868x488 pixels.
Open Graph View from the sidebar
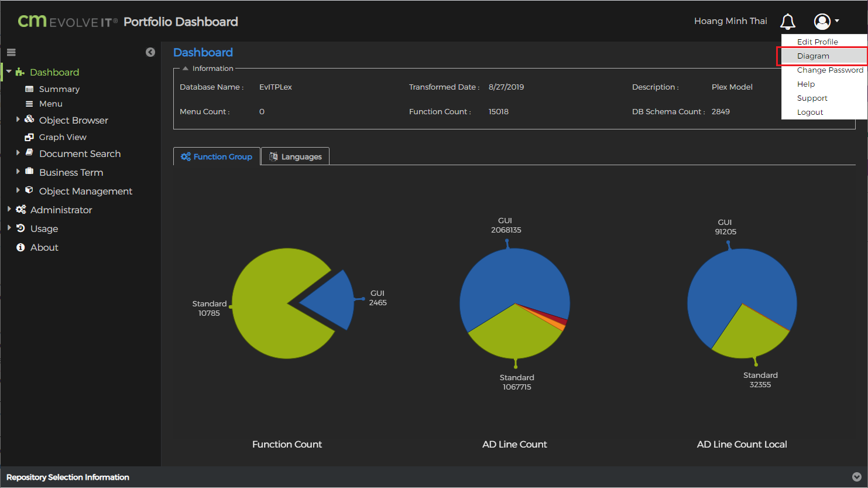click(x=63, y=137)
